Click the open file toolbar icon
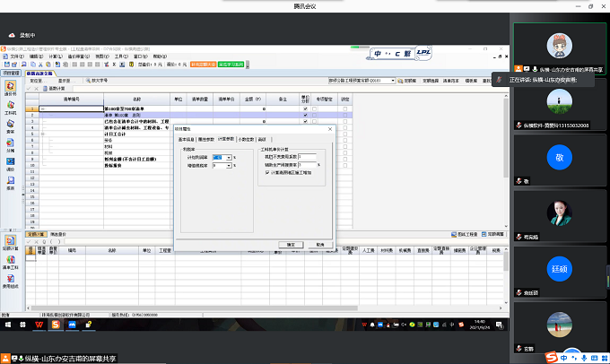This screenshot has width=610, height=364. coord(14,65)
